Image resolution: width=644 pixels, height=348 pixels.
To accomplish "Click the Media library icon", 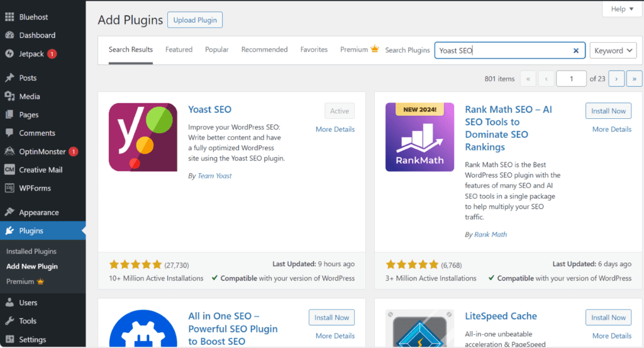I will 9,96.
